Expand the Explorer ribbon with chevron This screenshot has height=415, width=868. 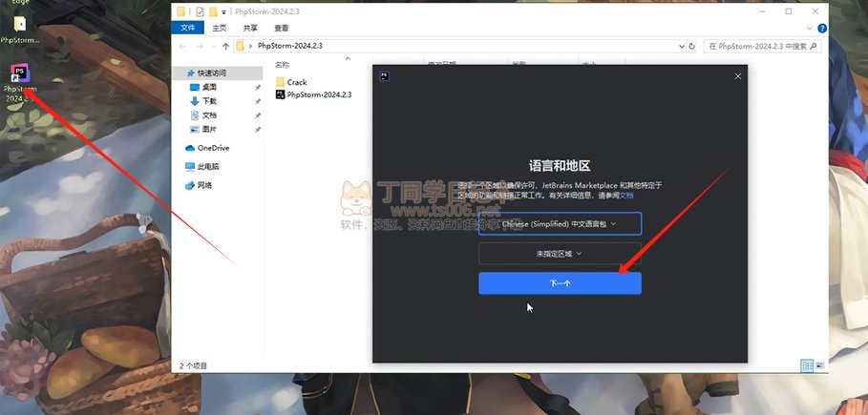tap(811, 28)
